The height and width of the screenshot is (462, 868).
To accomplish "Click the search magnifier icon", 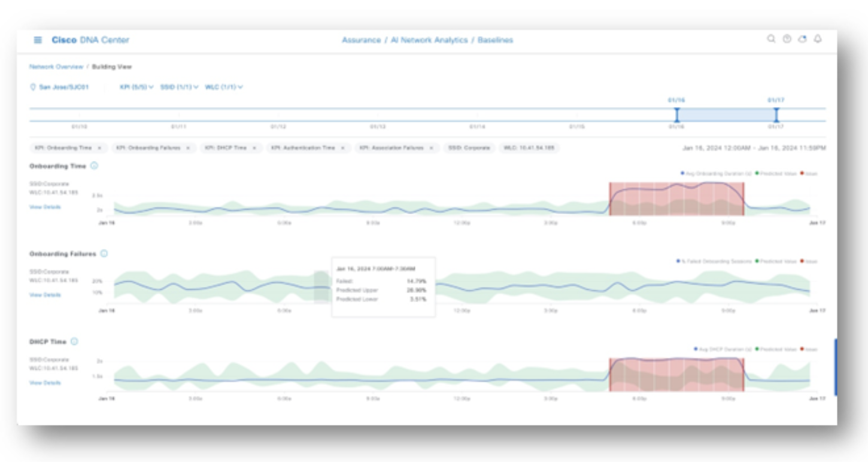I will (x=771, y=39).
